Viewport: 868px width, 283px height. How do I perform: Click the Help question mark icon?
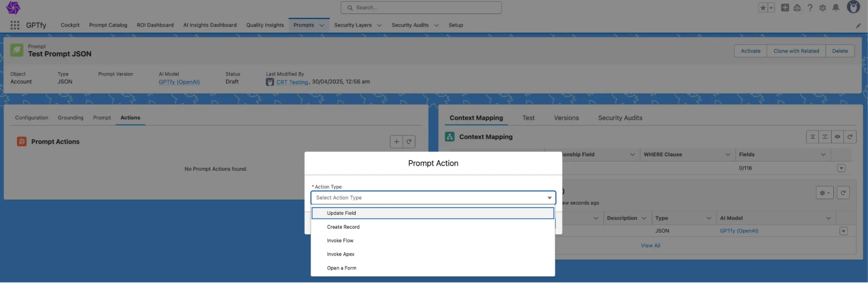point(810,8)
